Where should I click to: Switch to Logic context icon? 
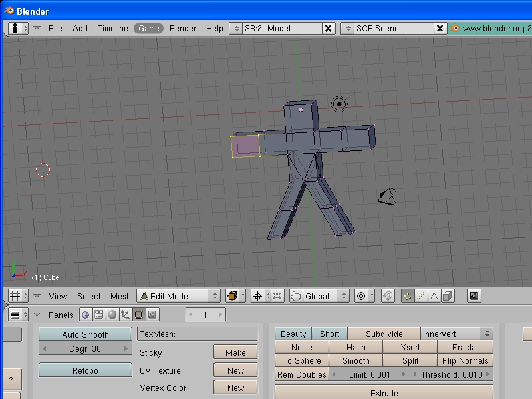(x=86, y=315)
